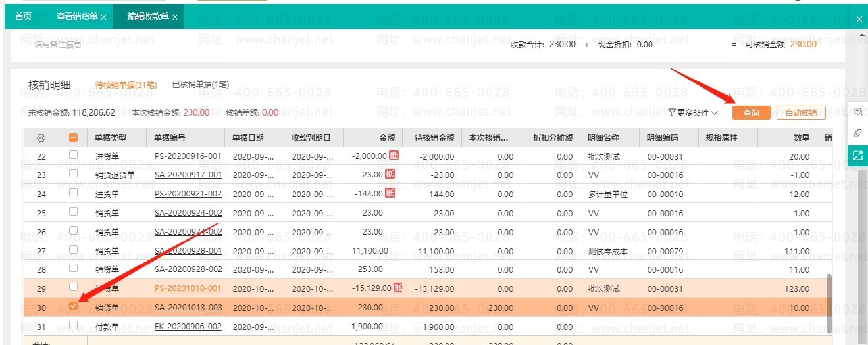
Task: Check row 22 checkbox for PS-20200916-001
Action: [x=73, y=155]
